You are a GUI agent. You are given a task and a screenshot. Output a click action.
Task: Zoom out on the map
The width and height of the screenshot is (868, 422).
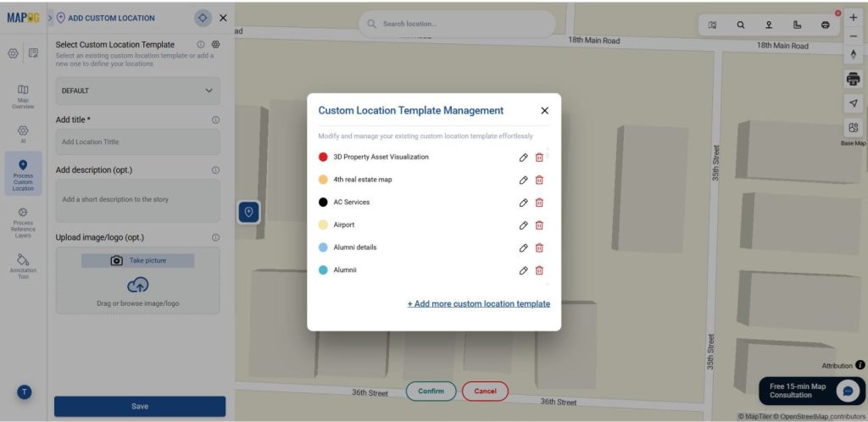tap(853, 36)
